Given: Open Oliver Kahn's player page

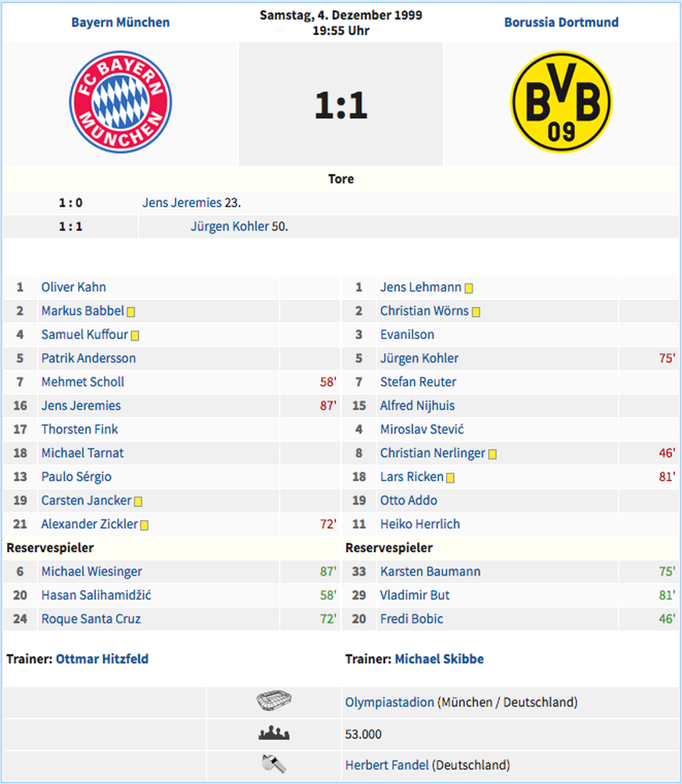Looking at the screenshot, I should point(73,287).
